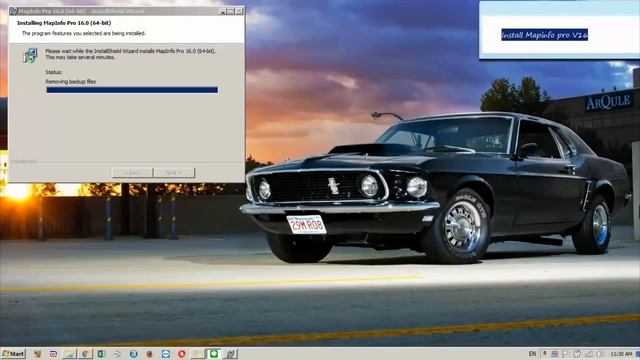Open the blue TeamViewer-style icon in taskbar
This screenshot has height=360, width=640.
coord(165,354)
